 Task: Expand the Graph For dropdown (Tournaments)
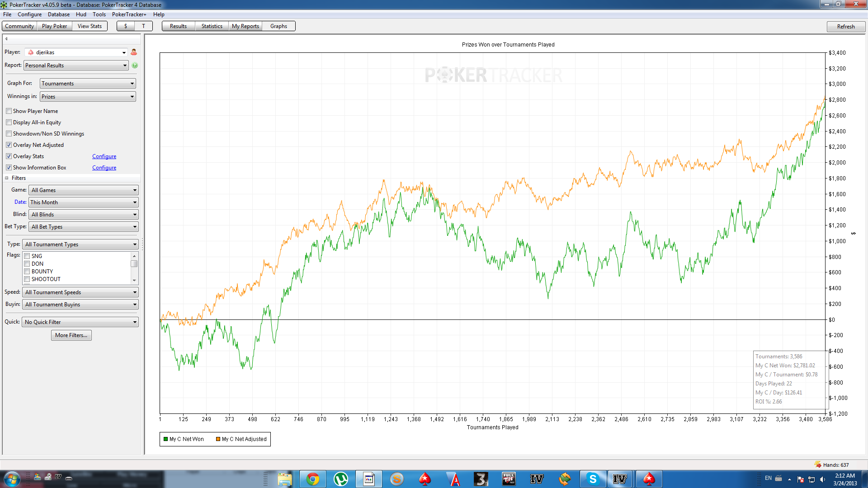(88, 84)
